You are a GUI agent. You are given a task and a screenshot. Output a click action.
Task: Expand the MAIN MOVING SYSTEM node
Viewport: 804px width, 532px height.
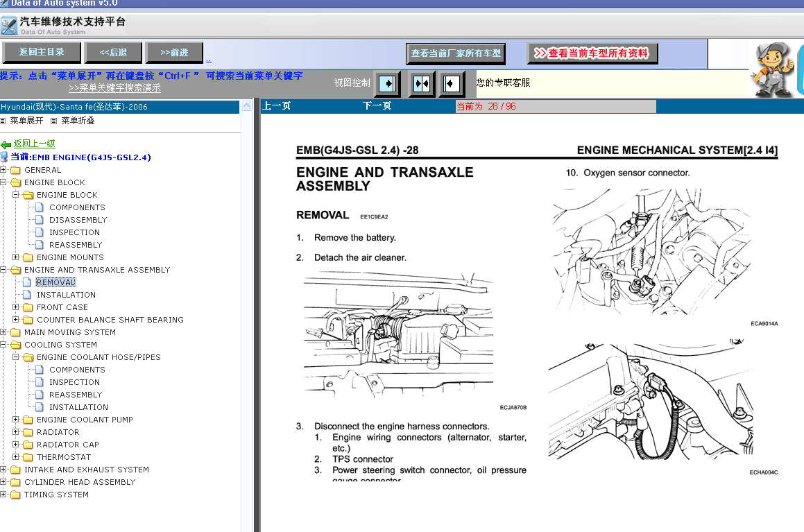pos(3,332)
